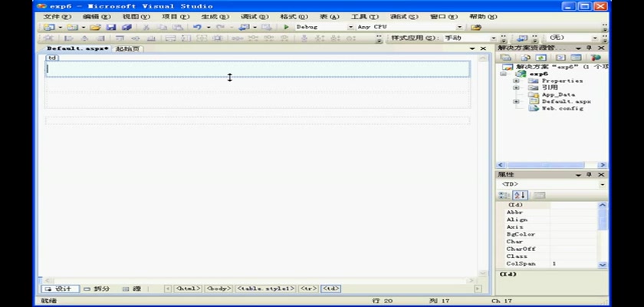Switch to Source view (源)
Screen dimensions: 644x307
(x=133, y=289)
